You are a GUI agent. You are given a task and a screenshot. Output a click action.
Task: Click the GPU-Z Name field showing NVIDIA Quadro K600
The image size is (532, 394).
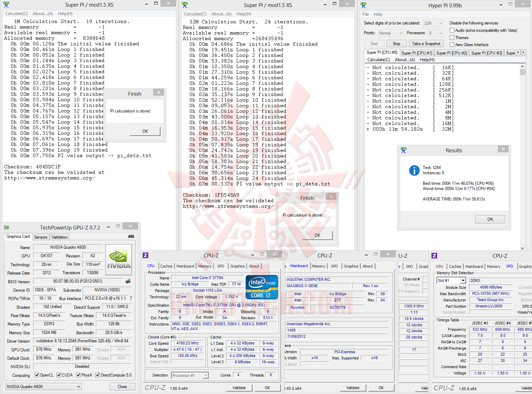point(68,247)
